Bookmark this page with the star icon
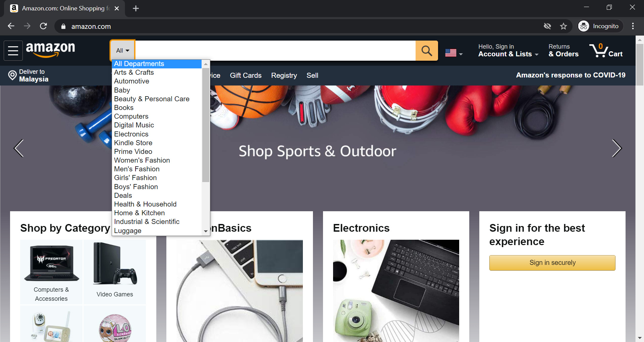The width and height of the screenshot is (644, 342). 563,26
